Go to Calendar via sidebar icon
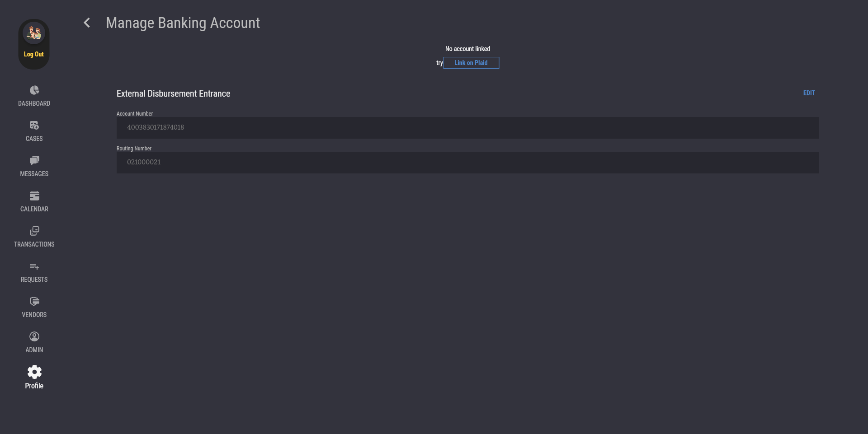This screenshot has width=868, height=434. tap(34, 196)
